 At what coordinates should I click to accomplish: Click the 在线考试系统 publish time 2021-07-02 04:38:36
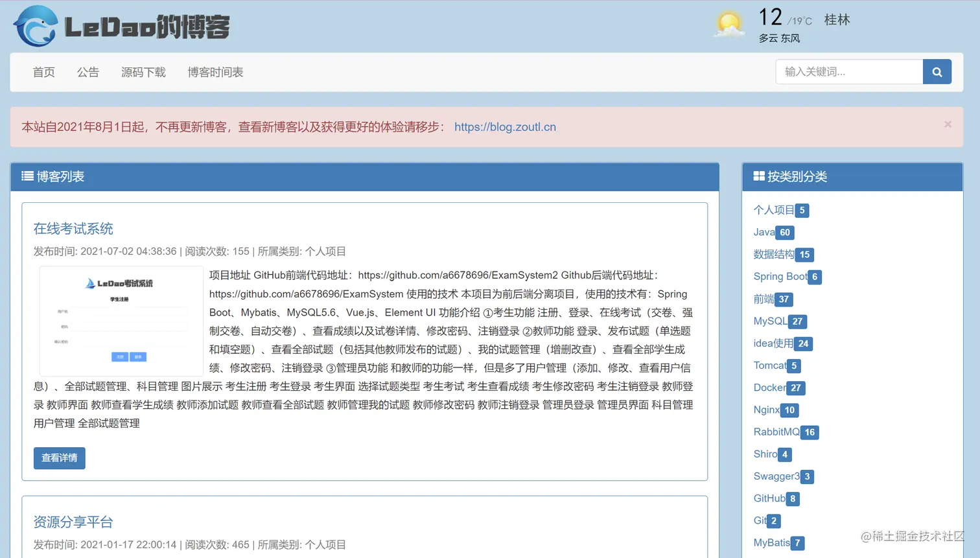click(x=128, y=251)
